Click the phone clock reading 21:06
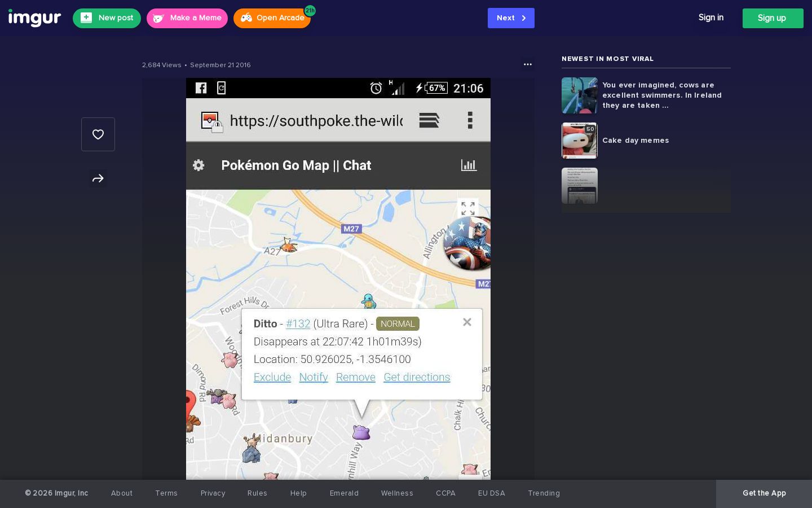 (469, 88)
